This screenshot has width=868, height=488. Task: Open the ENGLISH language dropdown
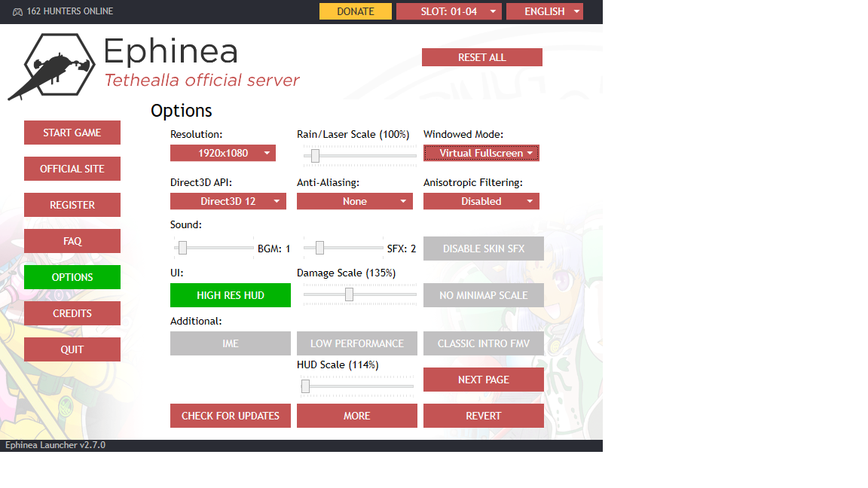545,11
